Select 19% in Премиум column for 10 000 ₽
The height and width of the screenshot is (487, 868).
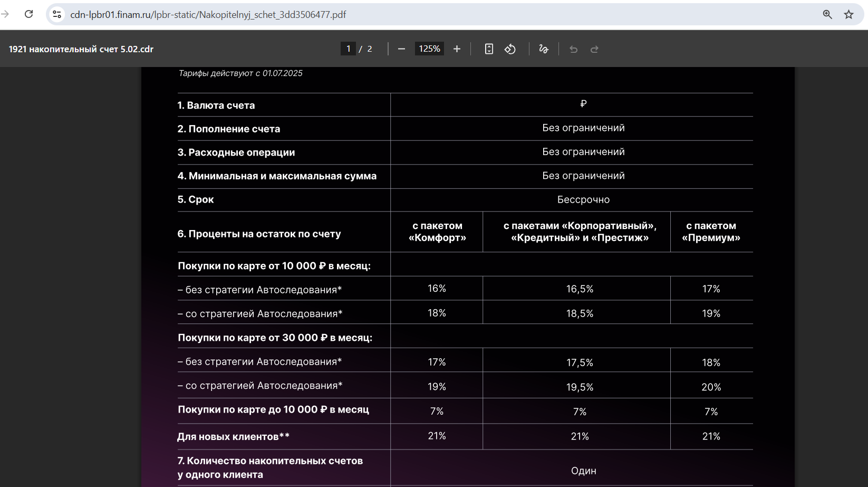(711, 313)
